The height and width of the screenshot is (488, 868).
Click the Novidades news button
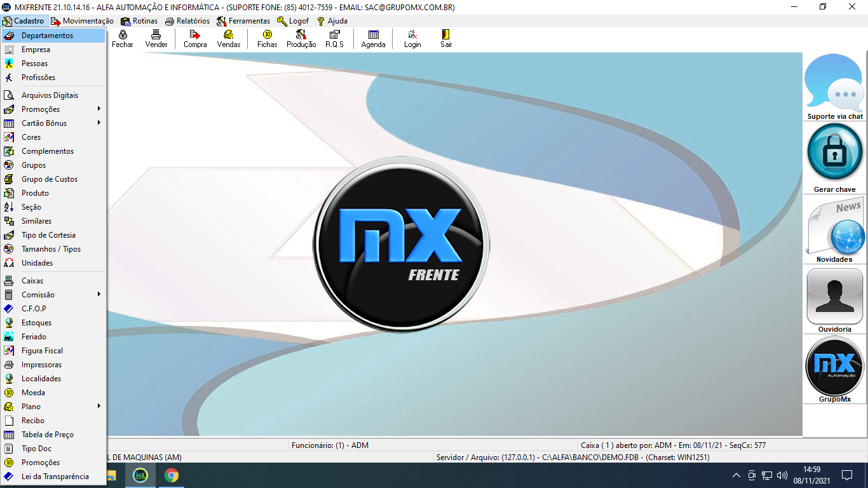[x=834, y=227]
